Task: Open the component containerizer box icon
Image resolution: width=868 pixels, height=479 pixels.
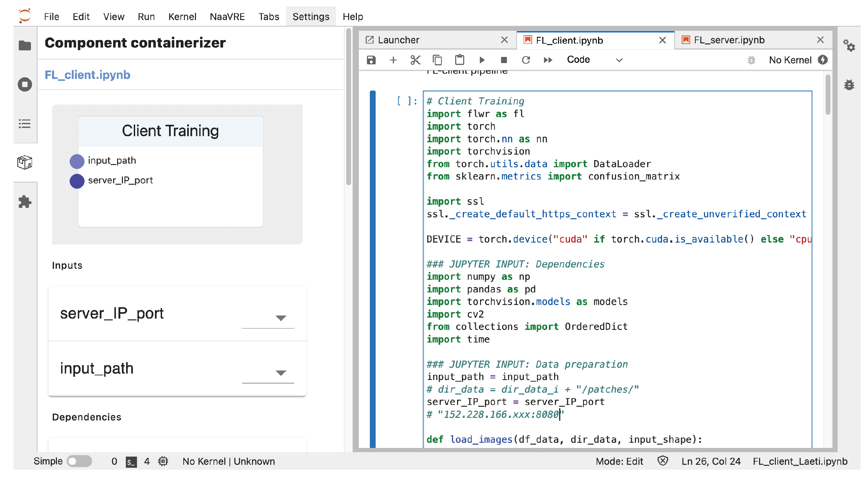Action: [25, 163]
